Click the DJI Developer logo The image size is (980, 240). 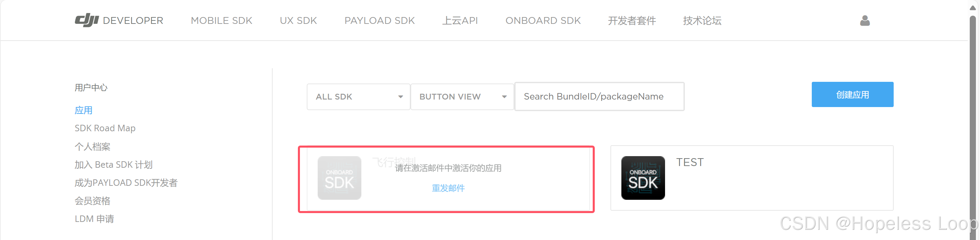119,20
